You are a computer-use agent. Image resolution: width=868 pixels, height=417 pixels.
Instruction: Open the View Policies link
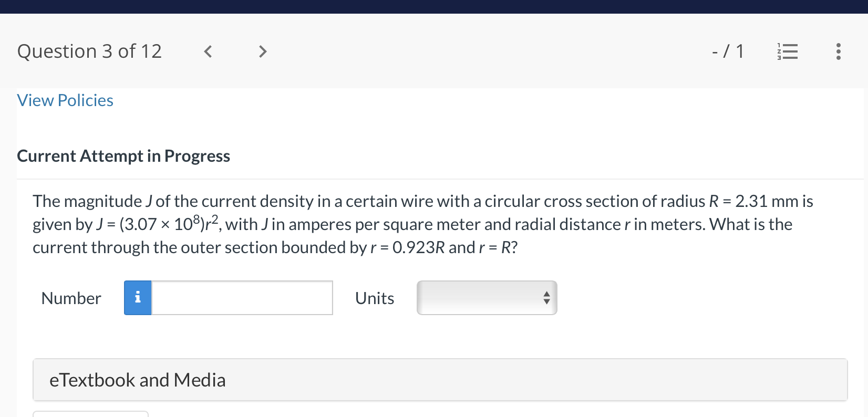pyautogui.click(x=65, y=100)
